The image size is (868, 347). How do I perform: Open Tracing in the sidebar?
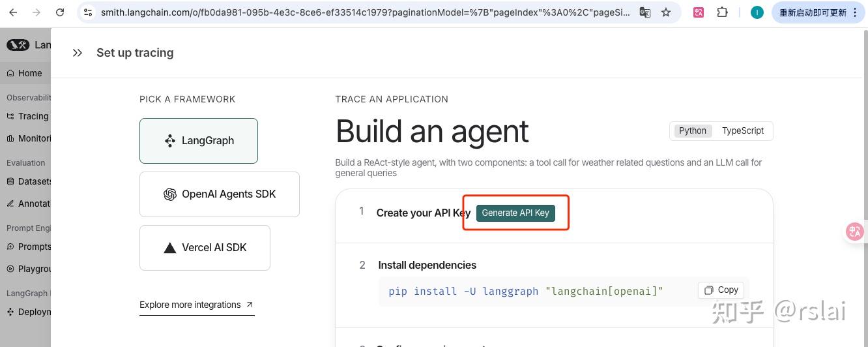pos(33,116)
